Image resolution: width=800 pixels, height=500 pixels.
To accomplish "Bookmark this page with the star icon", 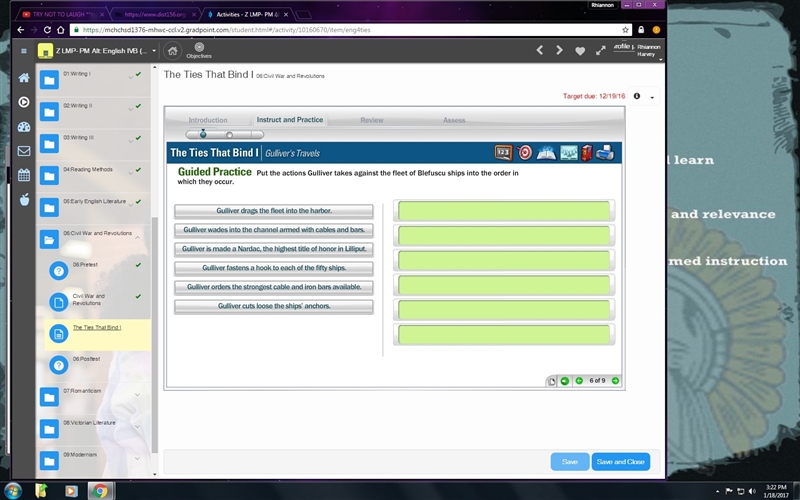I will tap(626, 30).
